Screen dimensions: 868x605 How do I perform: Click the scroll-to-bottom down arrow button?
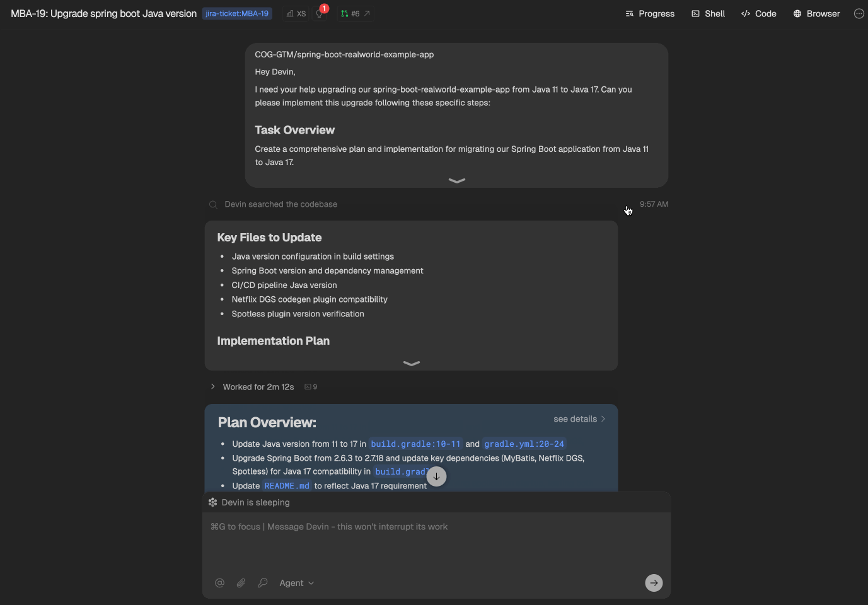436,476
